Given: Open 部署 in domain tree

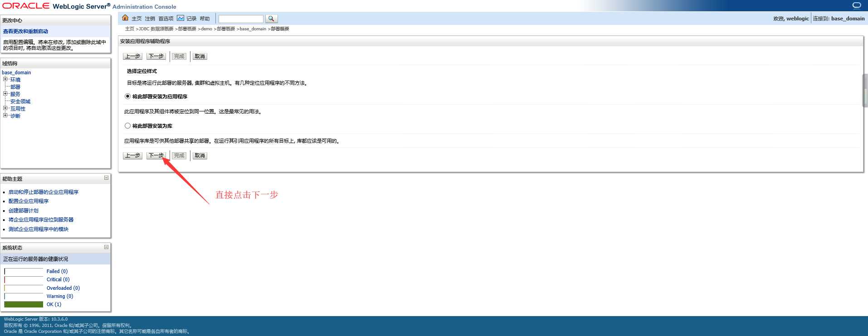Looking at the screenshot, I should point(15,87).
